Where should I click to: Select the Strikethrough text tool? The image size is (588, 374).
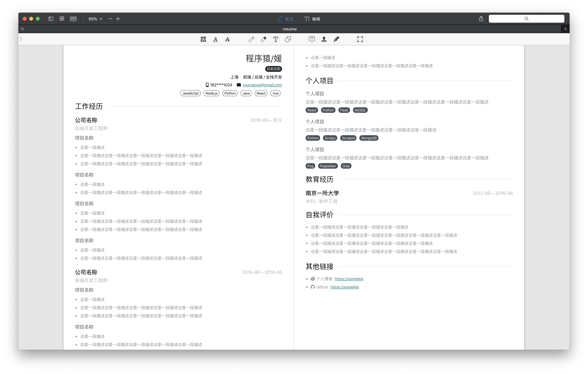(227, 39)
